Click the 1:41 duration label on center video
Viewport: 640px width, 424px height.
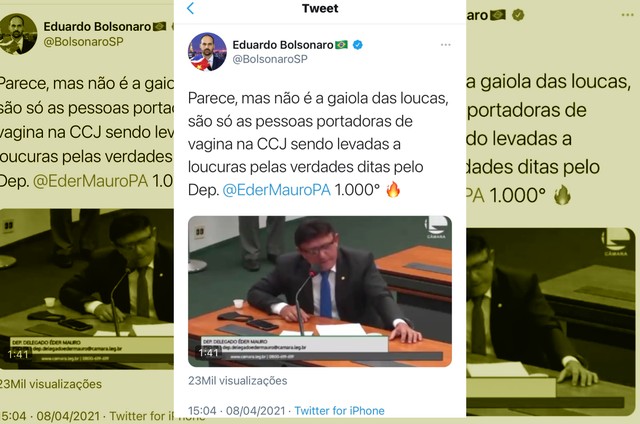[x=209, y=353]
